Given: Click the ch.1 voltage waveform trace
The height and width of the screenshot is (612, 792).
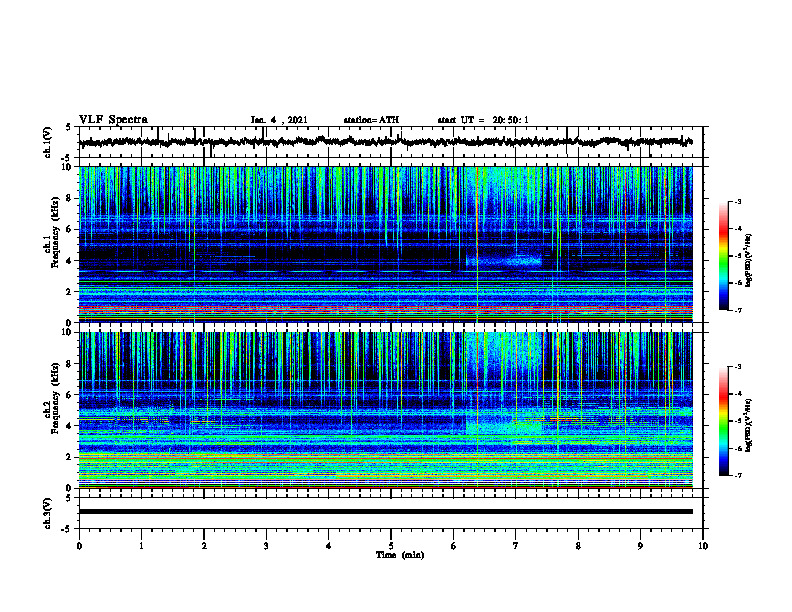Looking at the screenshot, I should click(385, 142).
